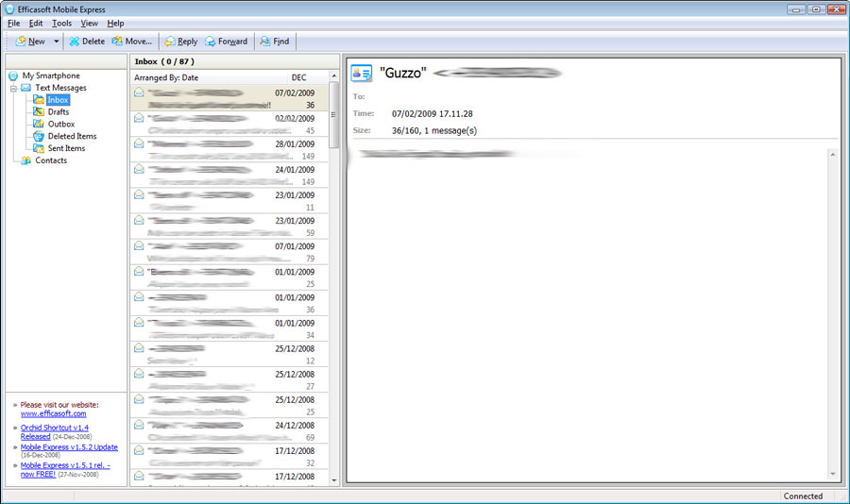Open the Deleted Items folder

(72, 136)
